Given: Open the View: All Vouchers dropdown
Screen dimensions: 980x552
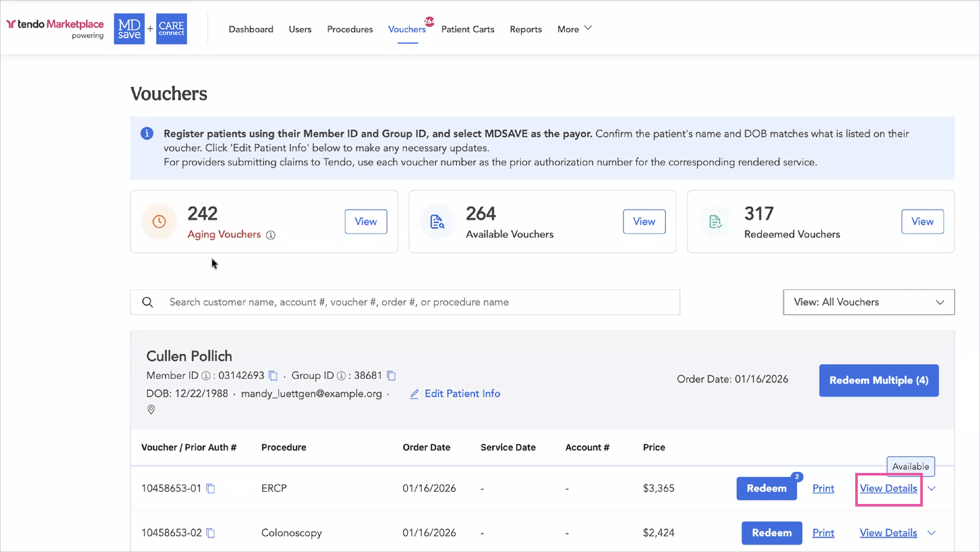Looking at the screenshot, I should 869,302.
